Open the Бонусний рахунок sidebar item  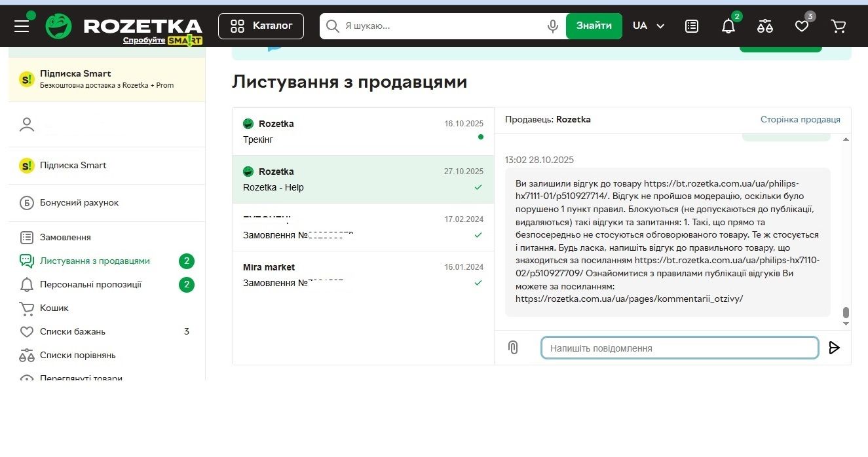[x=79, y=202]
